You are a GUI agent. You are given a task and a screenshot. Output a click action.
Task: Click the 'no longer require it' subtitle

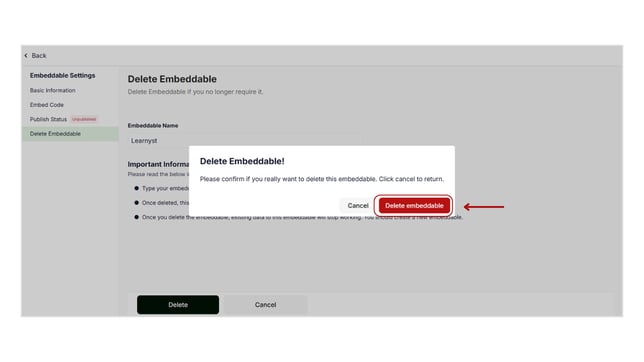(x=195, y=92)
